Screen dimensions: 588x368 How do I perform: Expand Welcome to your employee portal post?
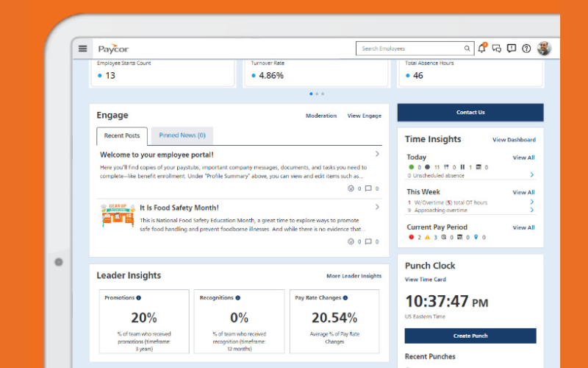(x=377, y=154)
